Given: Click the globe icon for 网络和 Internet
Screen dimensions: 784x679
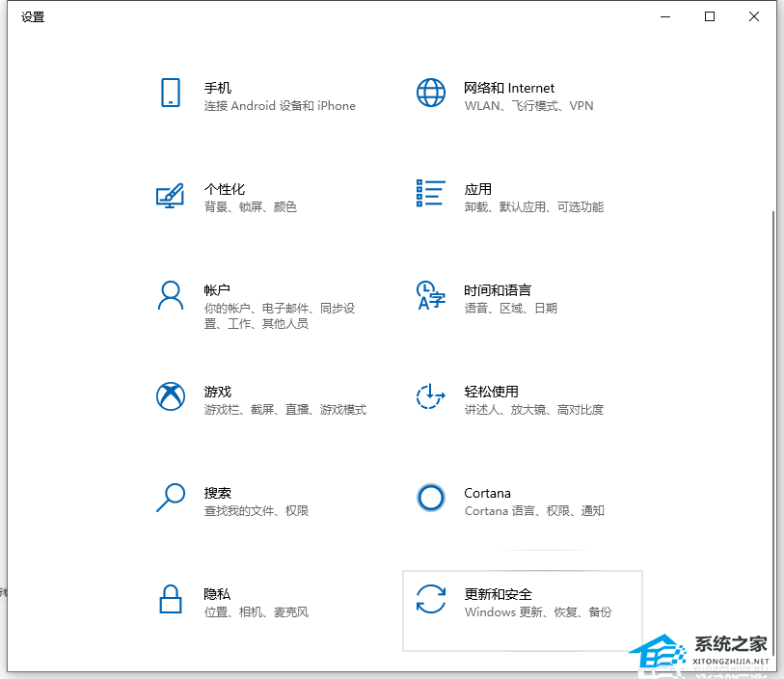Looking at the screenshot, I should (430, 93).
